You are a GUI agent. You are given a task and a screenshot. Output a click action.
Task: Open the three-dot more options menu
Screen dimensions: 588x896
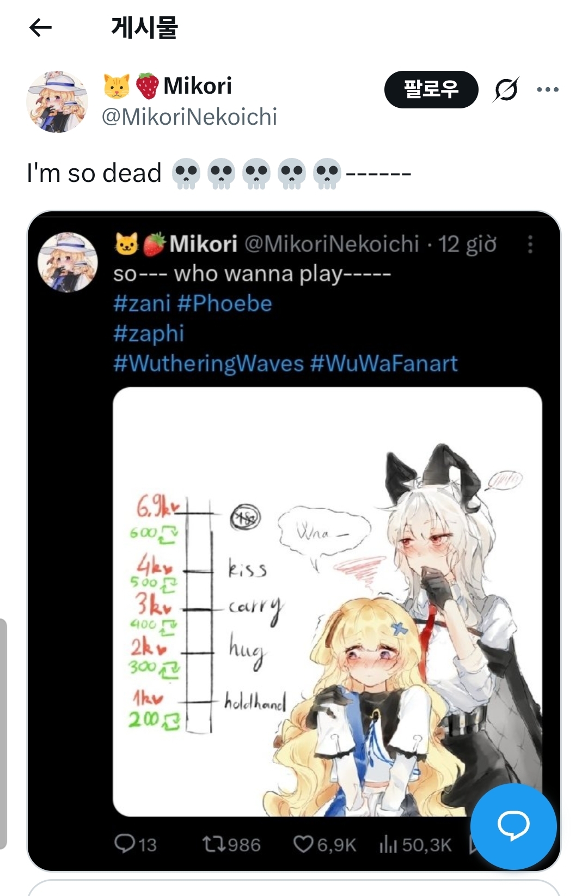(x=547, y=90)
